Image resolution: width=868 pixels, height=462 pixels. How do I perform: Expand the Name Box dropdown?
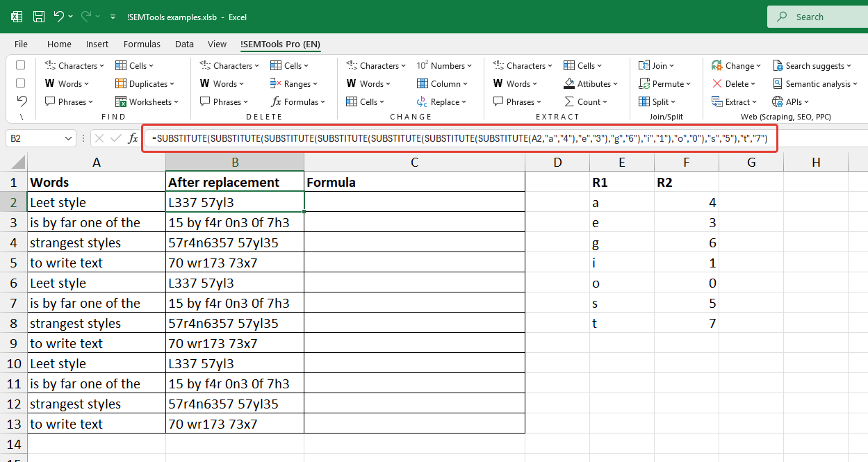pos(68,138)
